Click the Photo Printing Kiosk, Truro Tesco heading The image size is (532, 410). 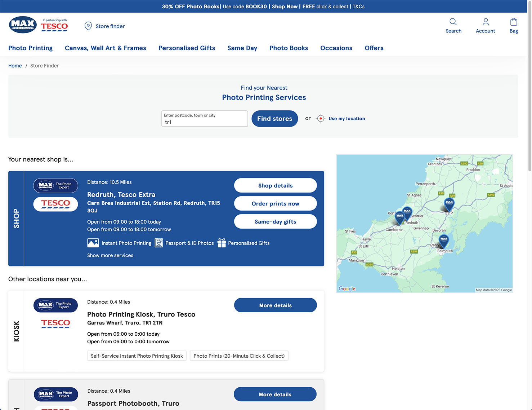point(141,314)
